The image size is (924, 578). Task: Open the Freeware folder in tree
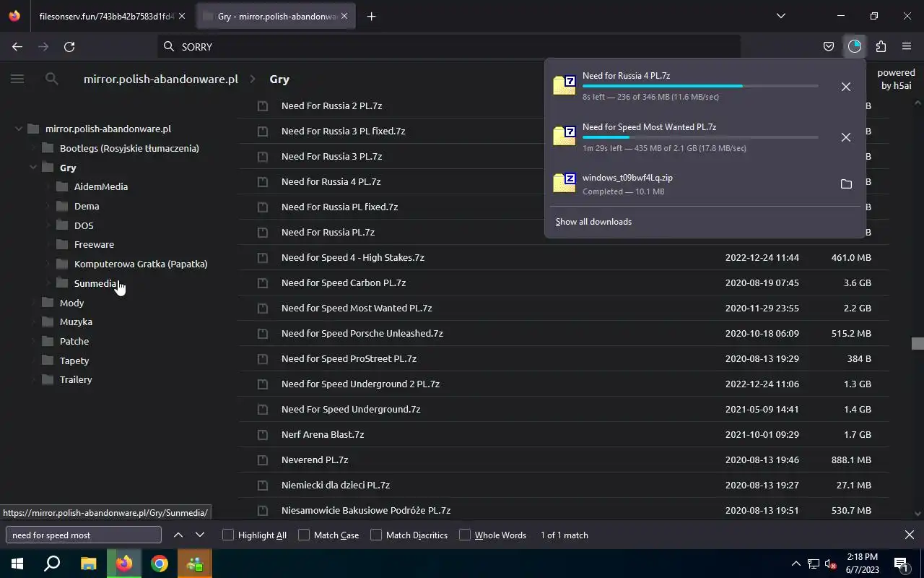pos(94,244)
